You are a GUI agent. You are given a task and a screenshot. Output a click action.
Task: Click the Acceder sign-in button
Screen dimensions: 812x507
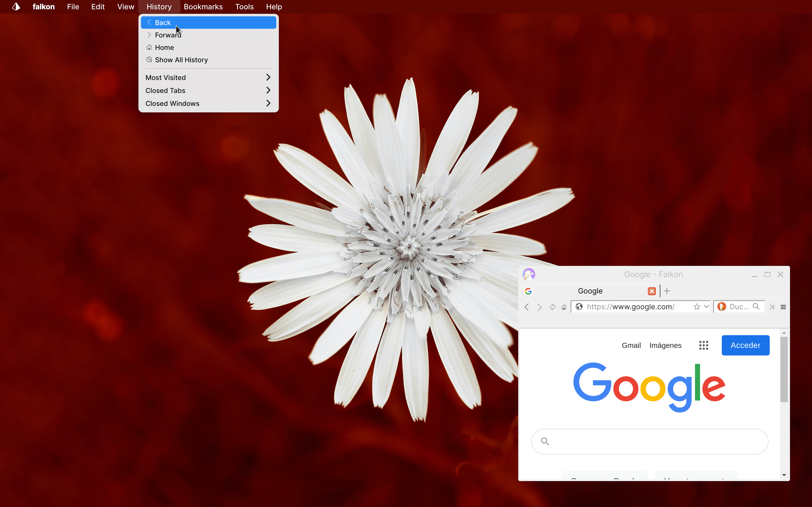pos(745,345)
